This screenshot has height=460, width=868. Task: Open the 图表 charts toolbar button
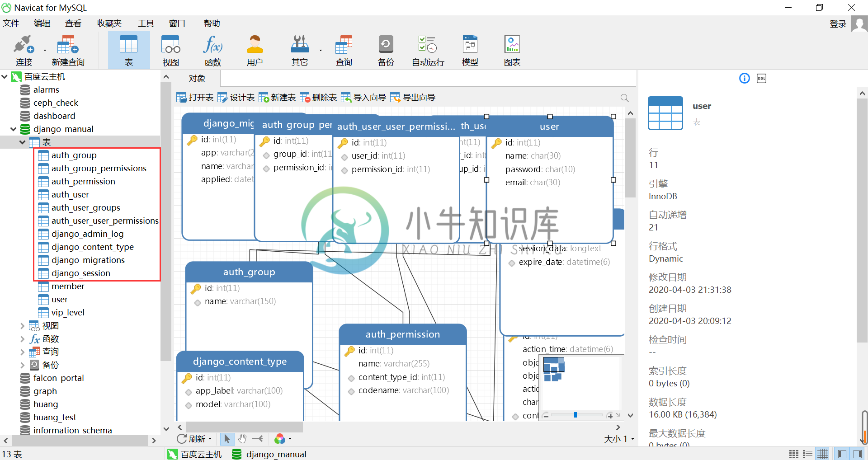tap(512, 51)
